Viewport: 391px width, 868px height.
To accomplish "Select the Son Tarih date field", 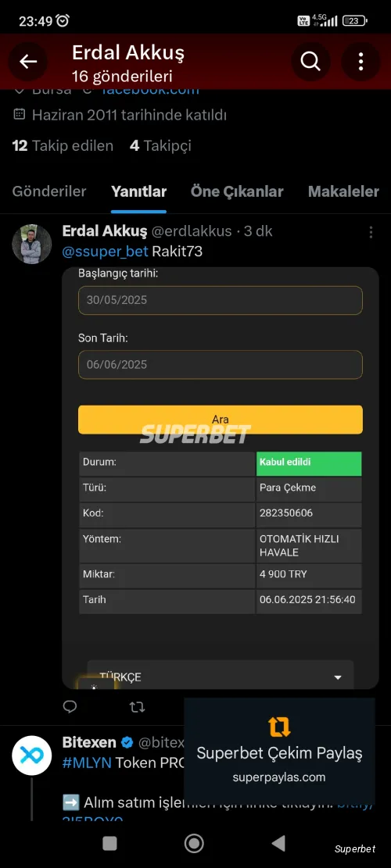I will [221, 365].
